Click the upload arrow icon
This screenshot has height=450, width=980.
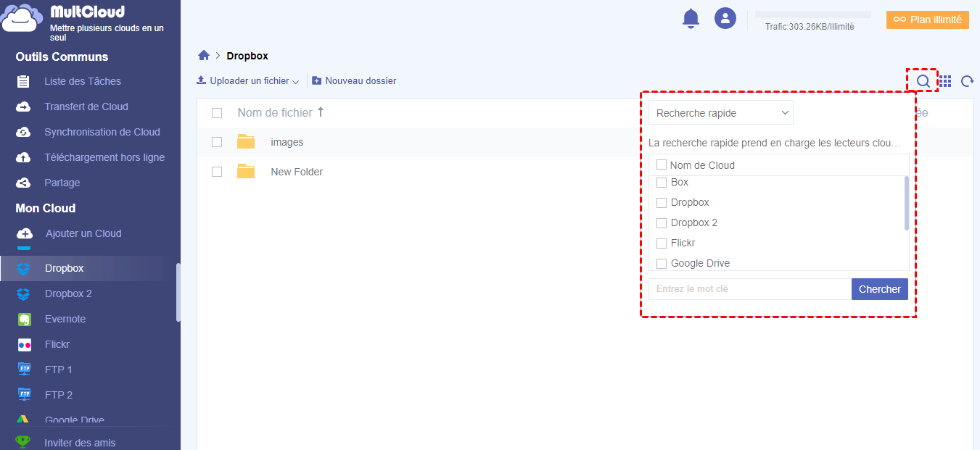point(202,80)
